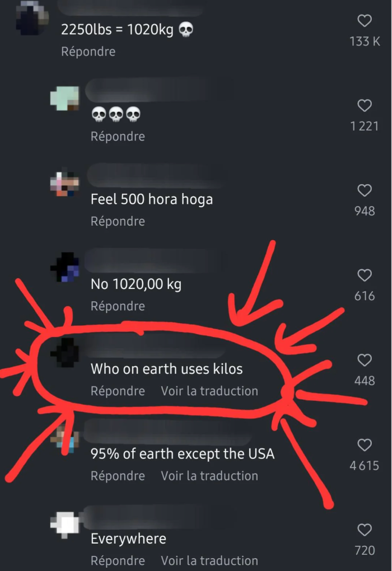The height and width of the screenshot is (571, 392).
Task: Like the circled "Who on earth uses kilos" comment
Action: 365,361
